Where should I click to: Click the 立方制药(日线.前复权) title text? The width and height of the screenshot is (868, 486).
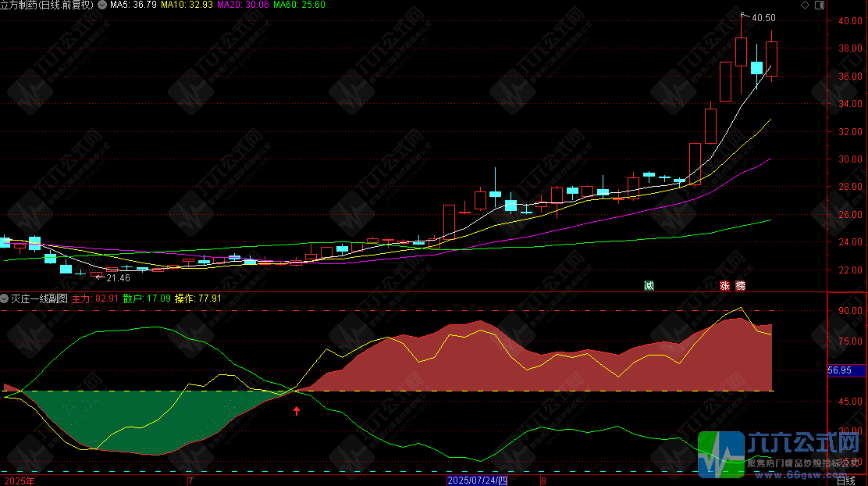click(x=47, y=5)
